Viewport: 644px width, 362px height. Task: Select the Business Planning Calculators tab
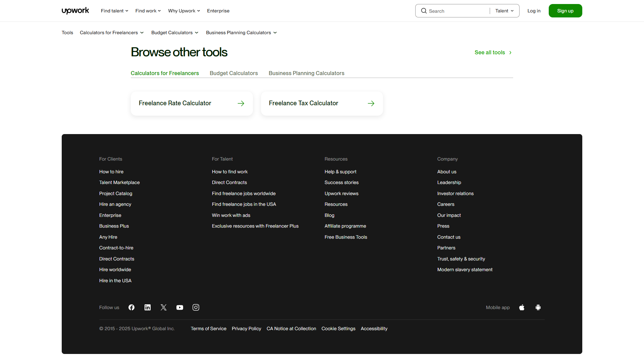coord(306,73)
